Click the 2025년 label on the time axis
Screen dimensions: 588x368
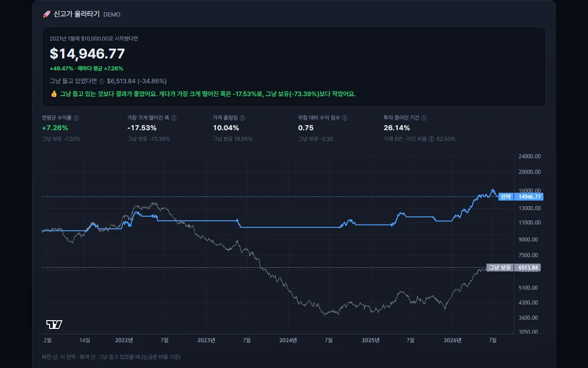(370, 340)
